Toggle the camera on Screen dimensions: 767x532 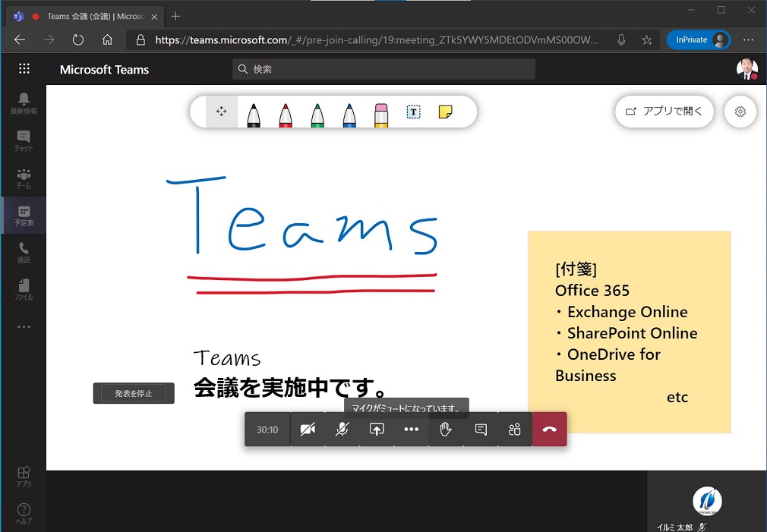coord(308,430)
